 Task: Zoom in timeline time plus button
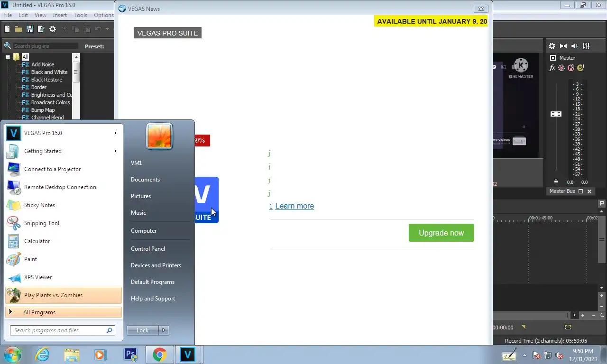tap(583, 315)
